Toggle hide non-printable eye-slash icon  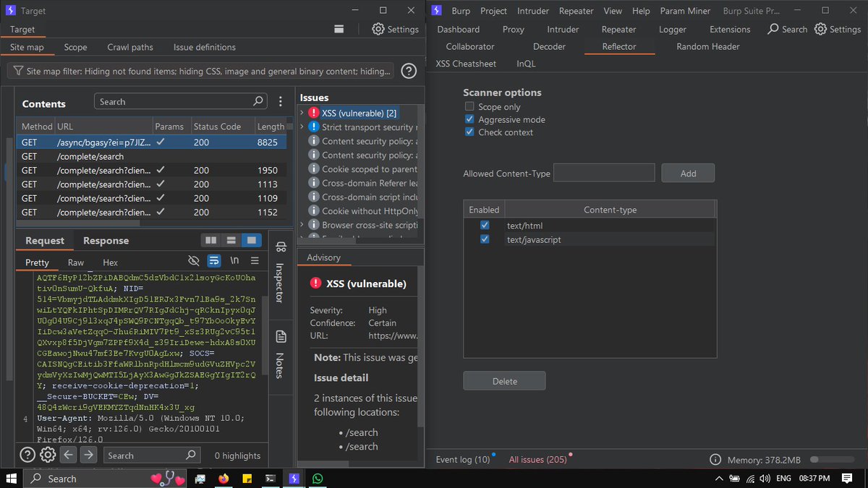(193, 260)
